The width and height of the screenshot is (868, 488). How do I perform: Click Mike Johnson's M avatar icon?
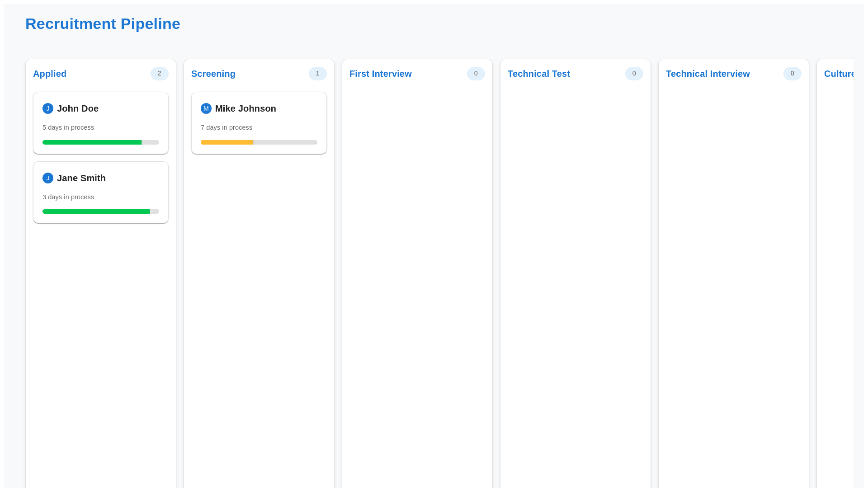pos(206,108)
